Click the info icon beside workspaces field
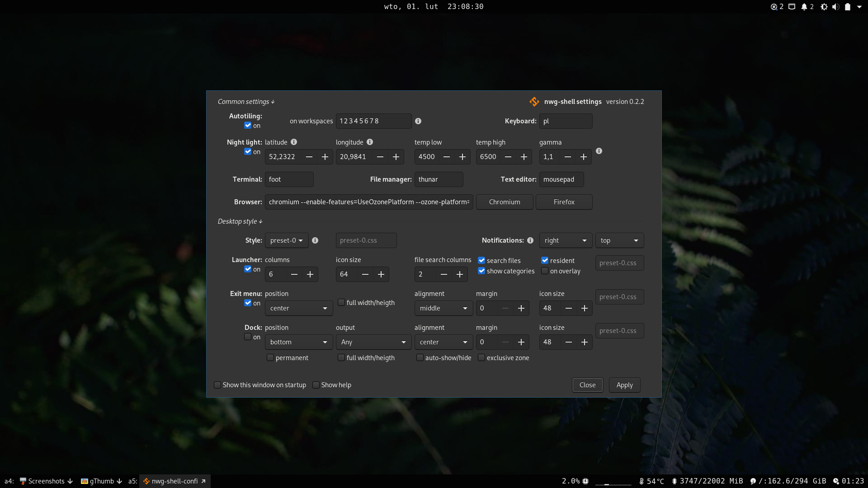The width and height of the screenshot is (868, 488). coord(418,121)
